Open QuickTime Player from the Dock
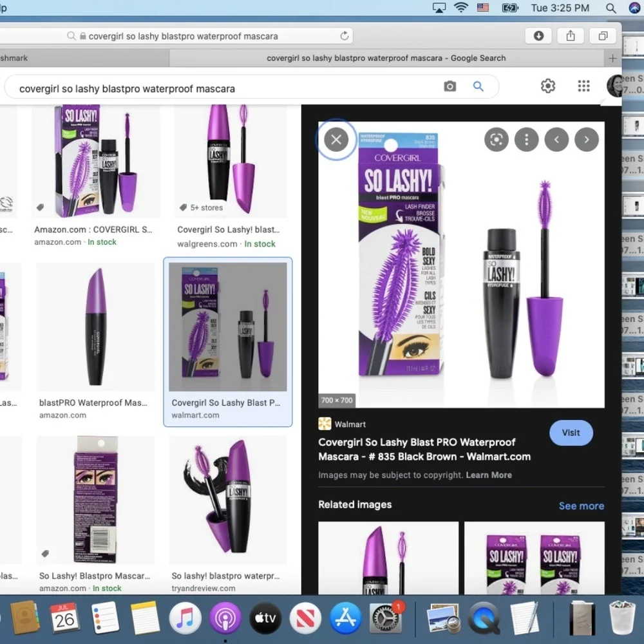 click(484, 618)
